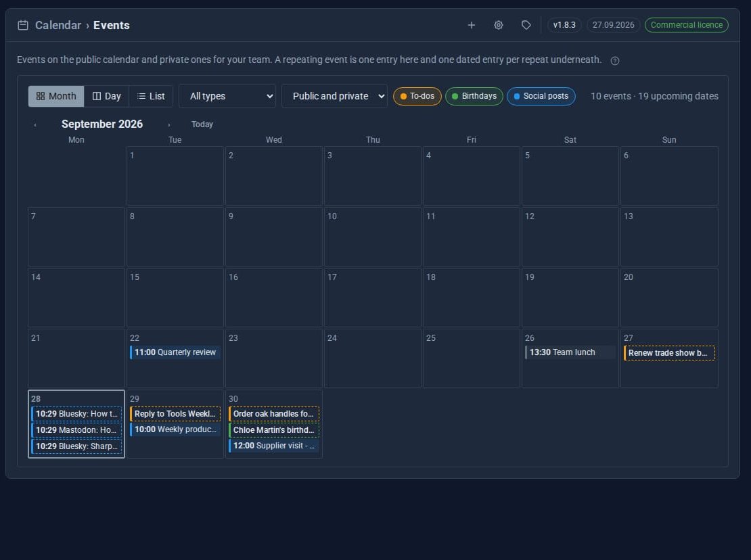The image size is (751, 560).
Task: Click the plus icon to add an event
Action: [472, 25]
